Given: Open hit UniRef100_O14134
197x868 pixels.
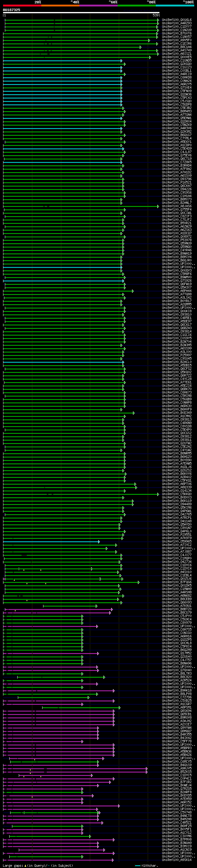Looking at the screenshot, I should pyautogui.click(x=177, y=491).
